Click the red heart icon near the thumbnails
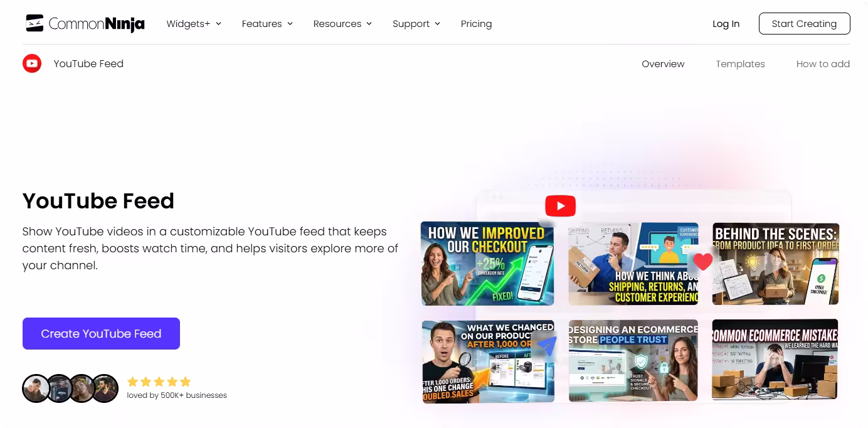Screen dimensions: 868x428 coord(702,262)
